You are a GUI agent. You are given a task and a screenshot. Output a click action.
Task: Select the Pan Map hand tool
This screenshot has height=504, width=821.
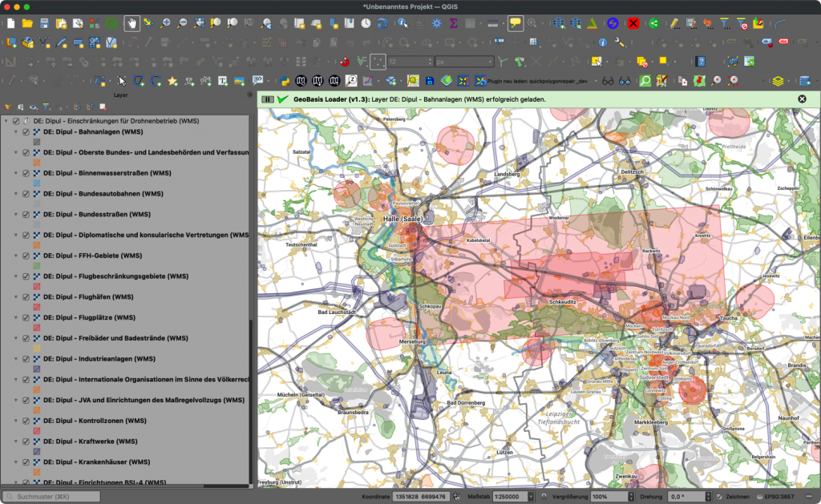(132, 23)
